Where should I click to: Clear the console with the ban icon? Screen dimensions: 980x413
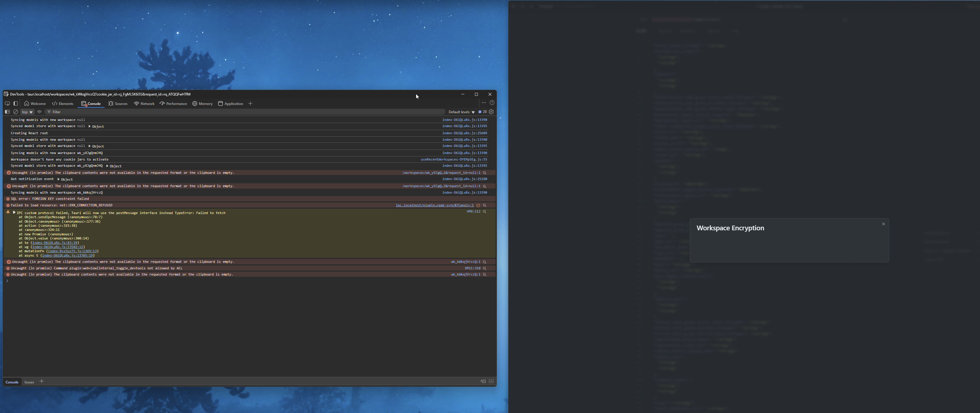(x=16, y=112)
